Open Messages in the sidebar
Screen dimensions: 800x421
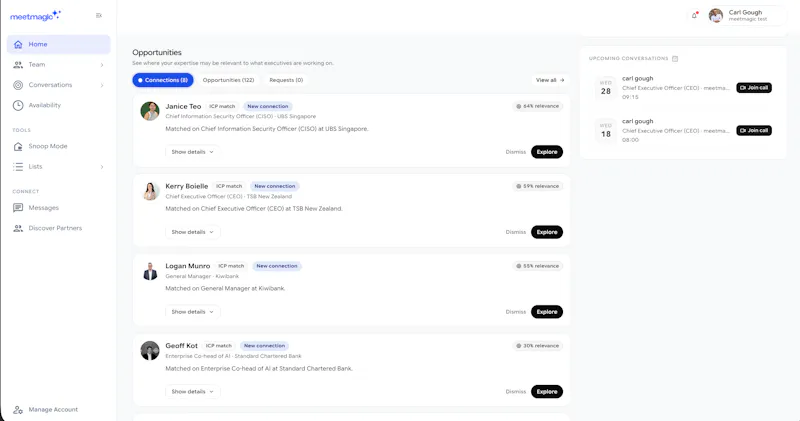59,208
